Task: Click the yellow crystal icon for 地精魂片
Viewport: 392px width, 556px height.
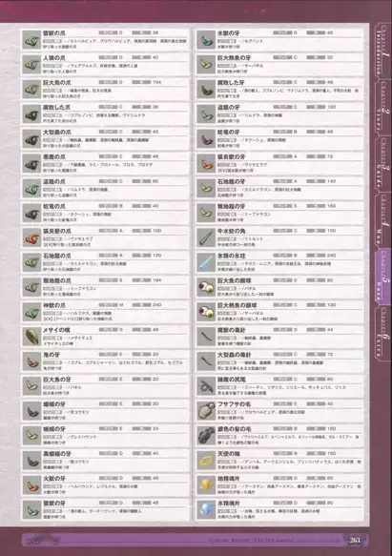Action: 206,485
